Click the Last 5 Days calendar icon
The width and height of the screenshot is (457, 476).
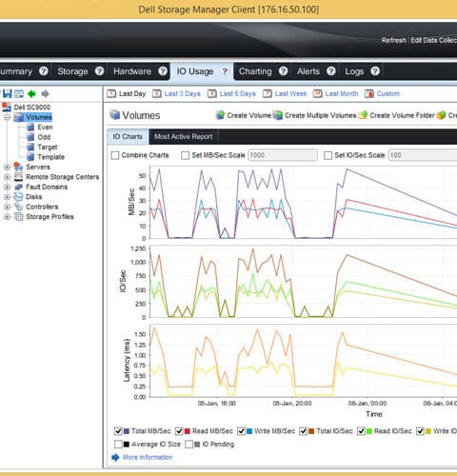(x=212, y=93)
